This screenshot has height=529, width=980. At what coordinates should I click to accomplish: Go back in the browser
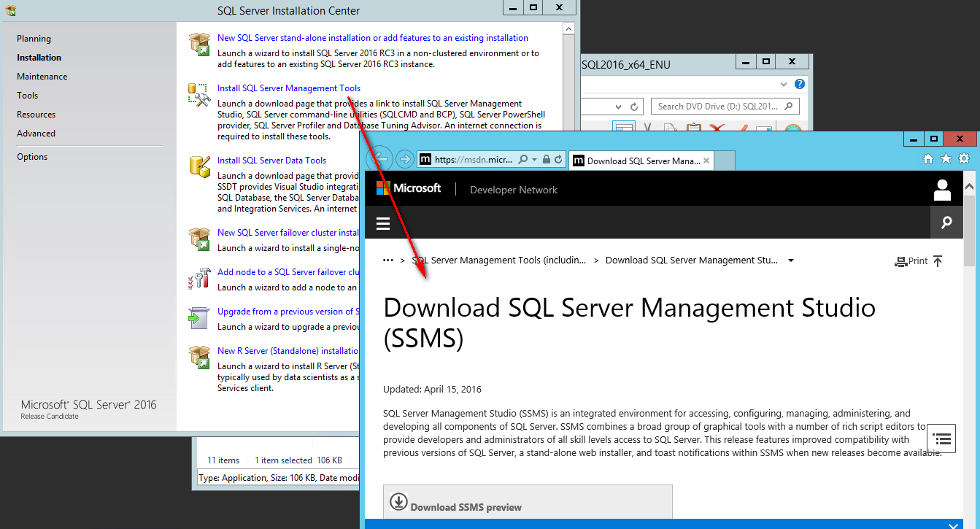point(379,159)
